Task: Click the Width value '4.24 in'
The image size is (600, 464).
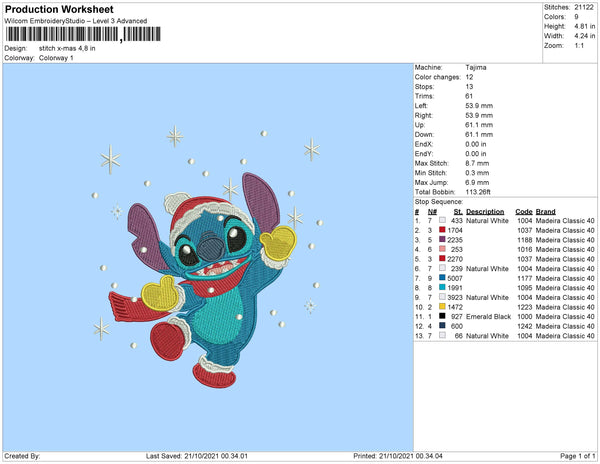Action: pyautogui.click(x=585, y=36)
